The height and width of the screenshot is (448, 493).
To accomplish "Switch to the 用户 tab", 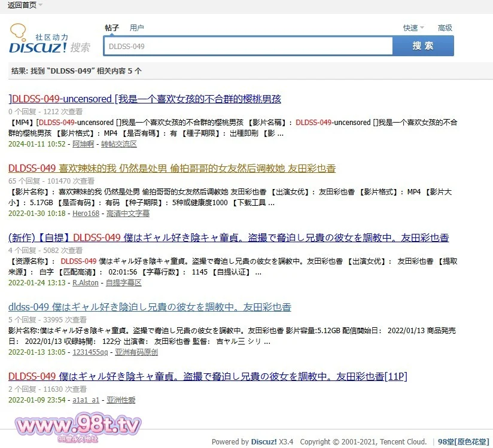I will 137,28.
